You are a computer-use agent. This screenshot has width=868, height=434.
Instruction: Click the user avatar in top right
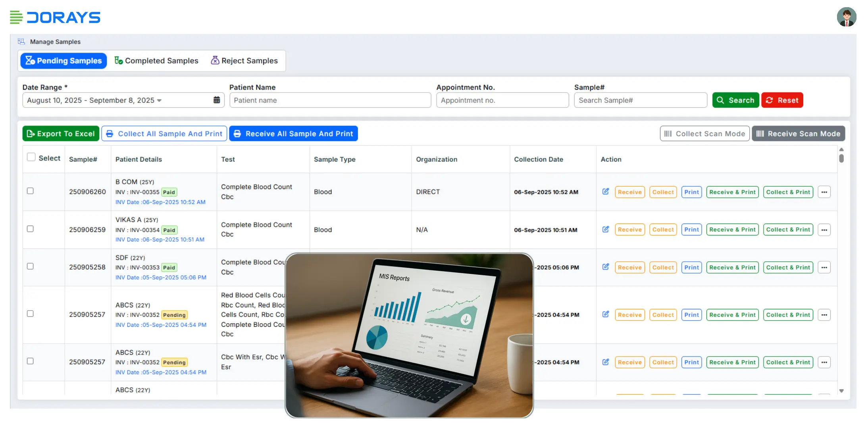point(846,17)
